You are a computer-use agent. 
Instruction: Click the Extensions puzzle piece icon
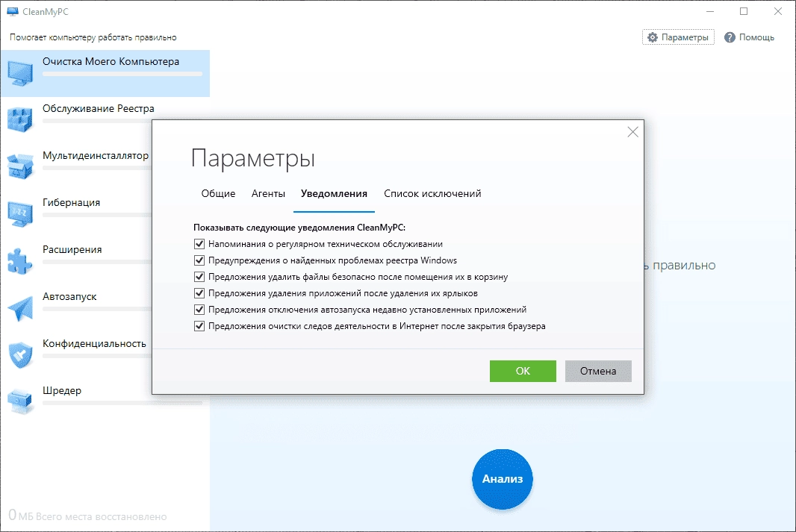click(20, 261)
